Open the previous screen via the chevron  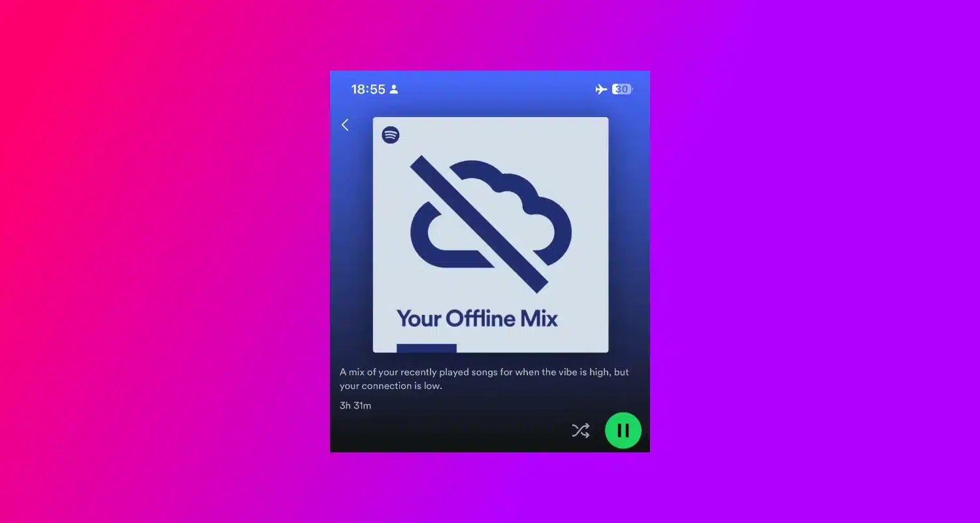click(345, 124)
